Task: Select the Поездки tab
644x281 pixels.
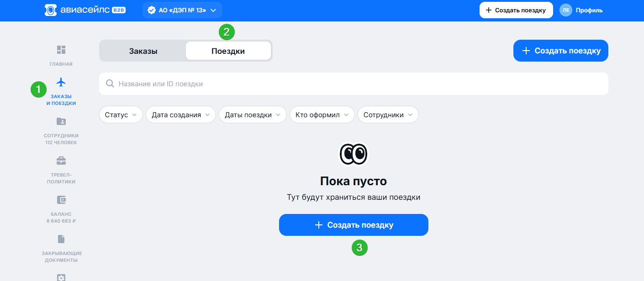Action: [x=228, y=51]
